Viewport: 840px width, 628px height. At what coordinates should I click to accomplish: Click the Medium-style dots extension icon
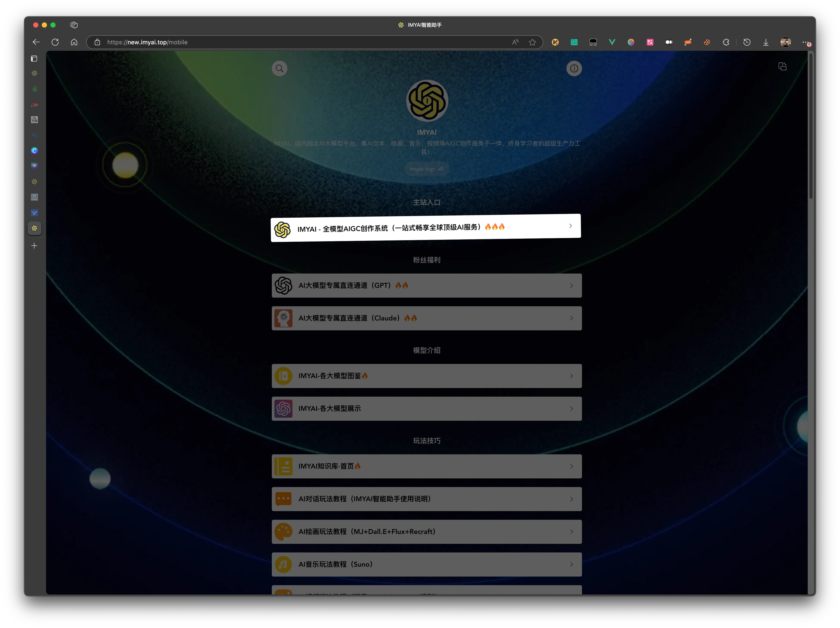pyautogui.click(x=669, y=42)
